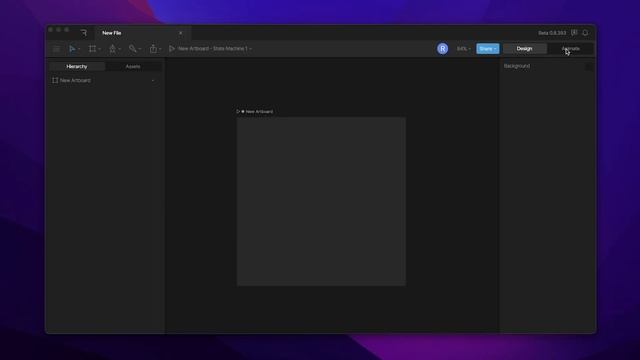Open the help/feedback icon
Image resolution: width=640 pixels, height=360 pixels.
[574, 33]
